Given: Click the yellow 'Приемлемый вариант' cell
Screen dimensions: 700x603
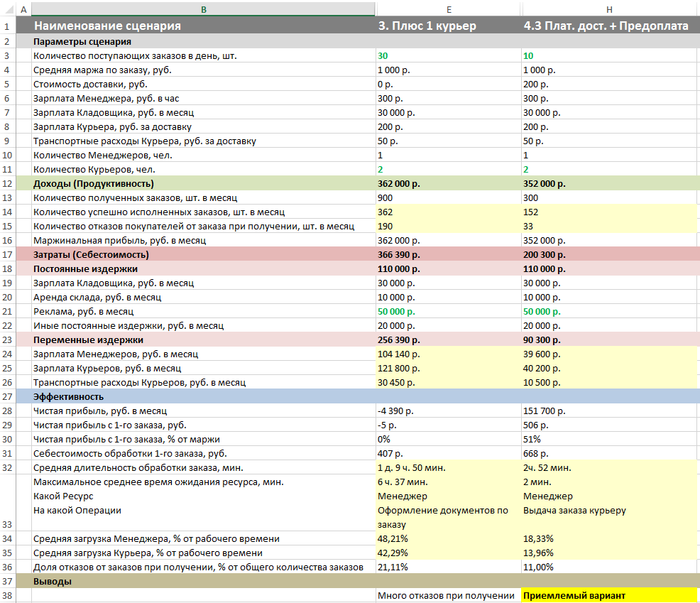Looking at the screenshot, I should point(609,596).
